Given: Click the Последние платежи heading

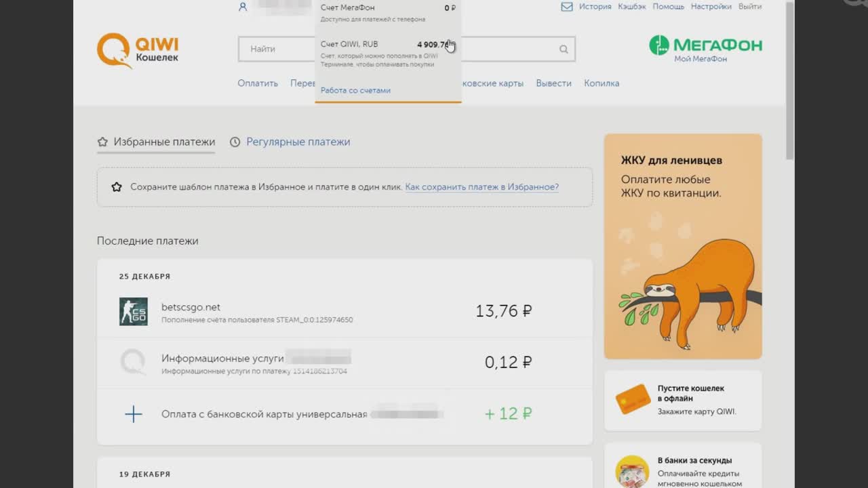Looking at the screenshot, I should coord(148,241).
